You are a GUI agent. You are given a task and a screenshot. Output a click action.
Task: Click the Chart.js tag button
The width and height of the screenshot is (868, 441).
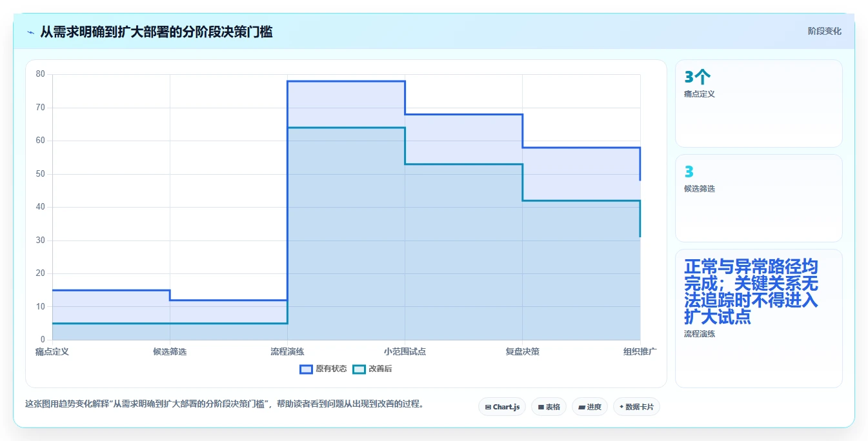coord(502,407)
